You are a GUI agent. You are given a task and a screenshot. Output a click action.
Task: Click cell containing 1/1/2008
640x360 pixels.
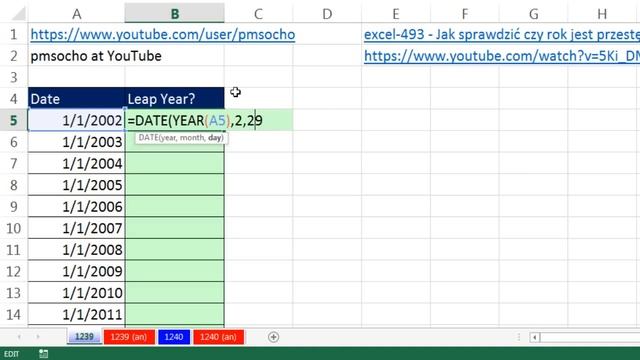[x=76, y=250]
